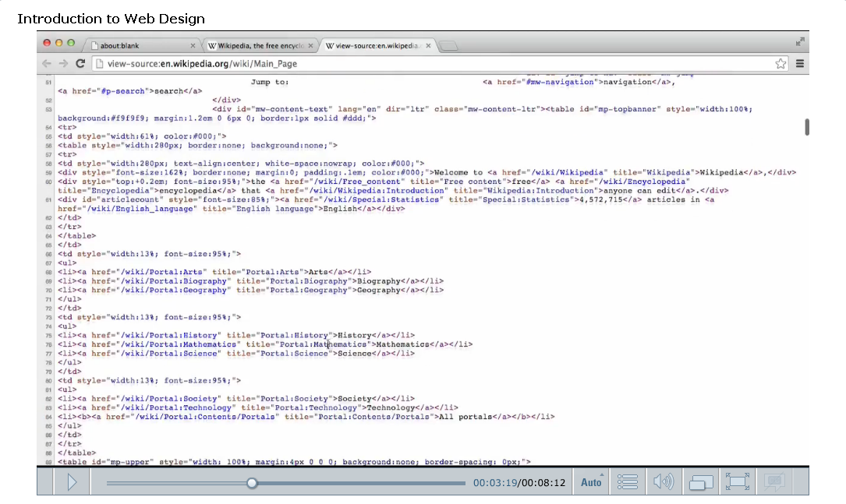This screenshot has height=504, width=846.
Task: Click the browser fullscreen arrows icon
Action: [800, 41]
